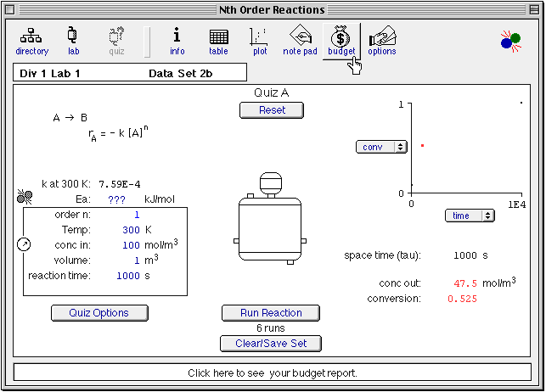Screen dimensions: 546x392
Task: Toggle the spider icon beside Ea
Action: coord(24,197)
